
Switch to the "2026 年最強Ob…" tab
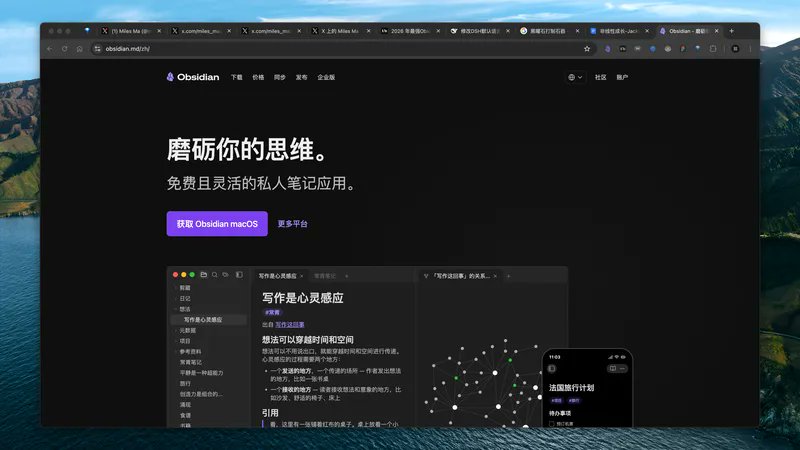click(410, 31)
